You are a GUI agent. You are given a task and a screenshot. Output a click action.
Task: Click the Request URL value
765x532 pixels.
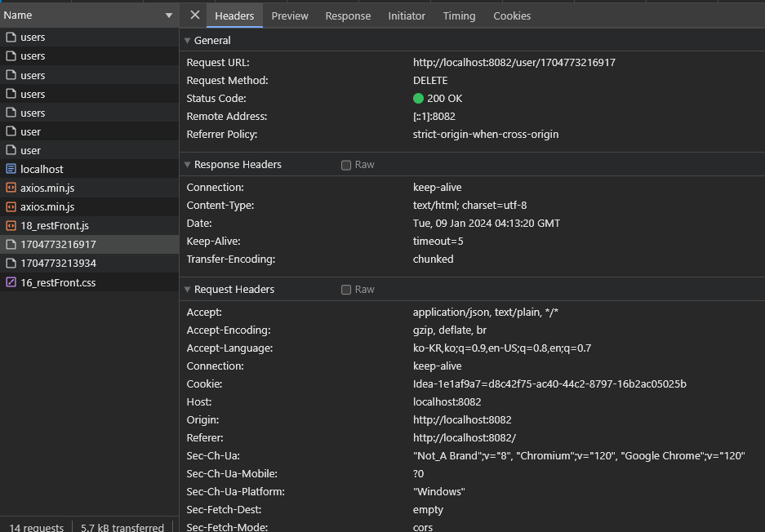point(514,62)
